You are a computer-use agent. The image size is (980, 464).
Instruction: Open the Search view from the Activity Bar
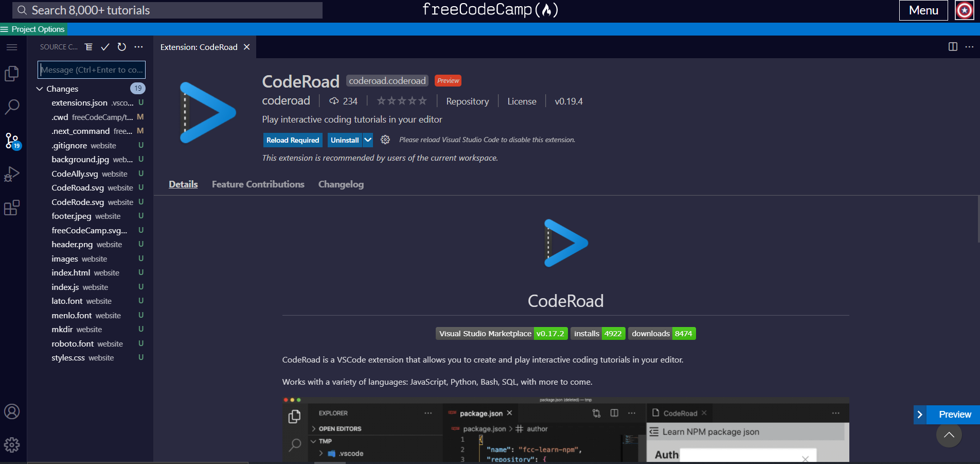[11, 107]
